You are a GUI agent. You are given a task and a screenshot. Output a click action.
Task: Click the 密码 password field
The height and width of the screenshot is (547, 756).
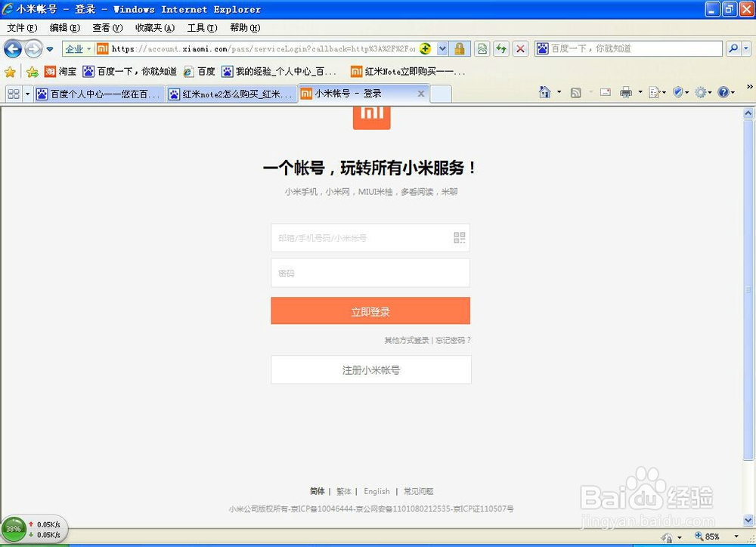(370, 273)
